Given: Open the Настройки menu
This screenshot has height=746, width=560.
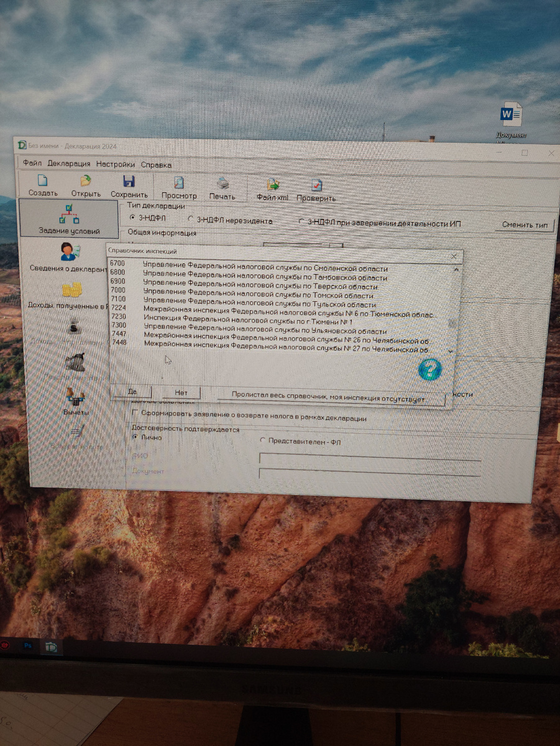Looking at the screenshot, I should tap(116, 165).
